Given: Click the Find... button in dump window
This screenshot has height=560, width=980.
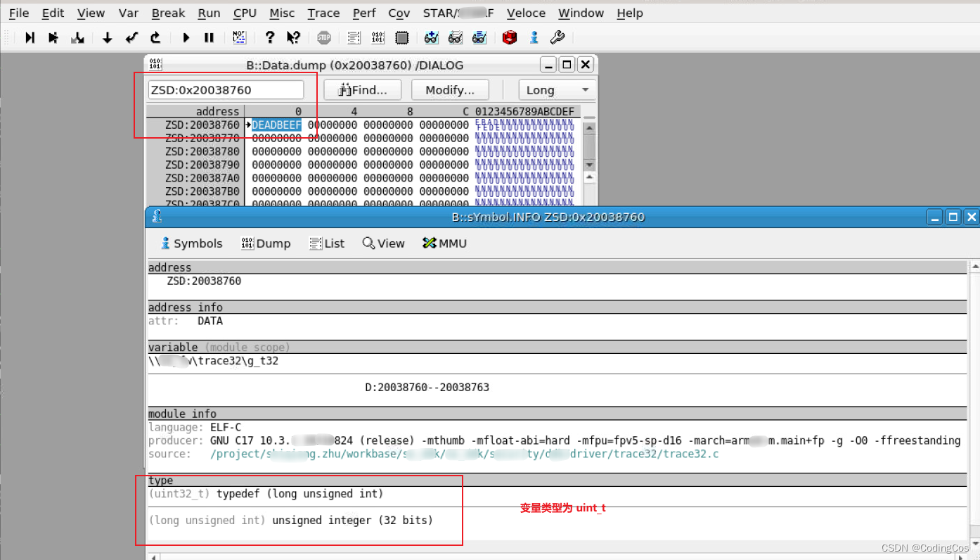Looking at the screenshot, I should [363, 90].
